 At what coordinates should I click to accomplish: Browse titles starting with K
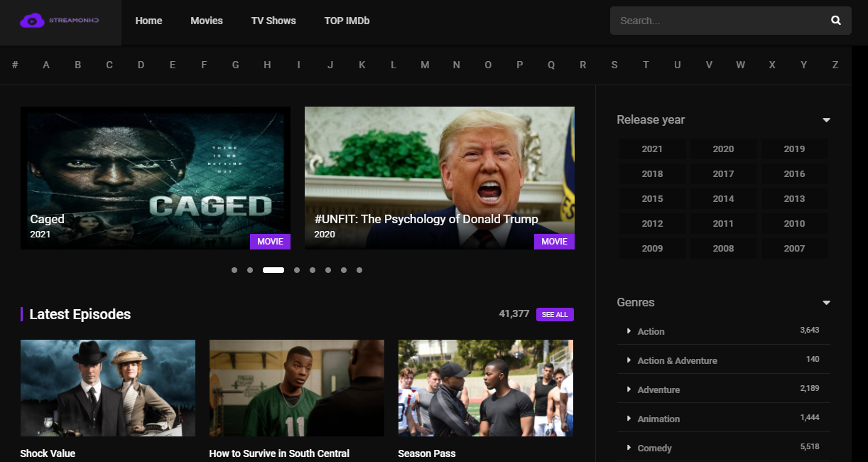(362, 65)
